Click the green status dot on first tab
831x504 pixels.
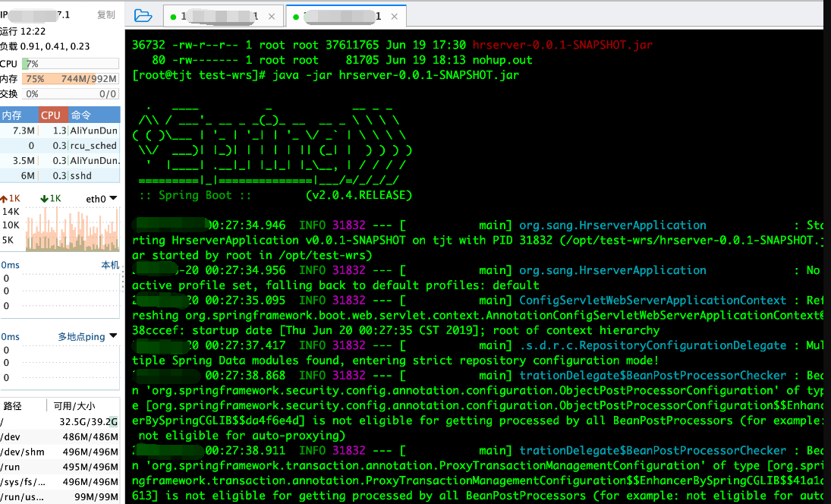pos(173,17)
